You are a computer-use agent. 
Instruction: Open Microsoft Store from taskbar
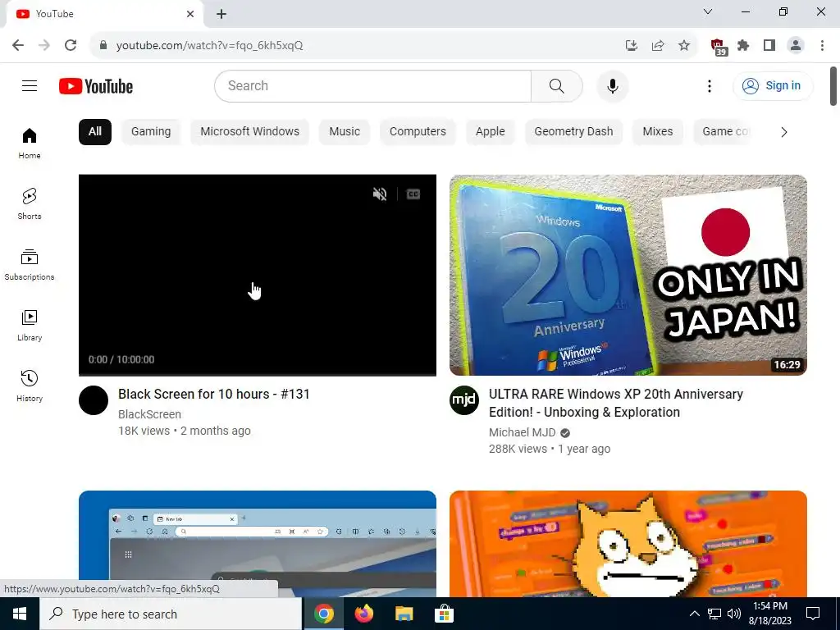point(444,614)
